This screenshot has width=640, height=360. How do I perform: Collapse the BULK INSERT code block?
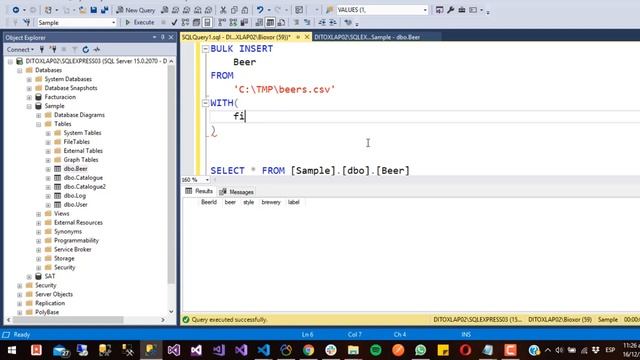(x=205, y=49)
